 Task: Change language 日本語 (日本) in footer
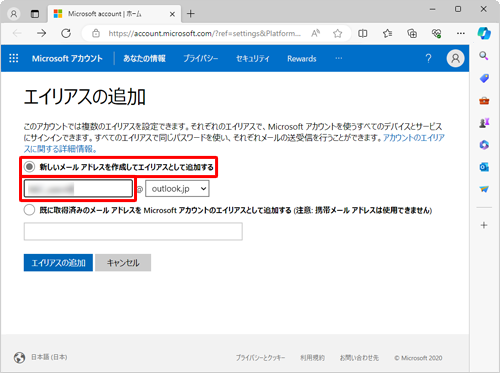49,357
